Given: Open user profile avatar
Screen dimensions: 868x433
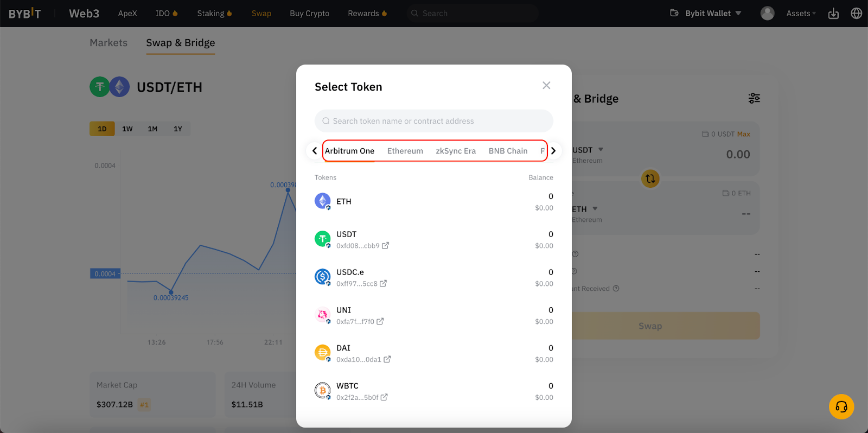Looking at the screenshot, I should click(x=767, y=13).
